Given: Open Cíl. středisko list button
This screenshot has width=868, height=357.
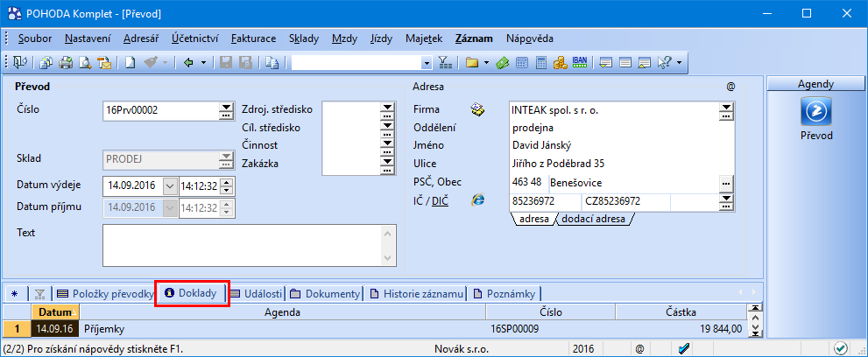Looking at the screenshot, I should (387, 128).
